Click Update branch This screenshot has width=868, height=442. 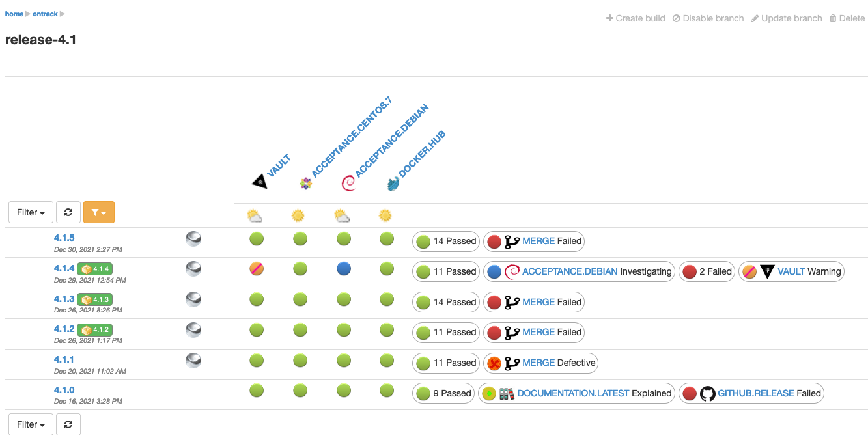[786, 18]
